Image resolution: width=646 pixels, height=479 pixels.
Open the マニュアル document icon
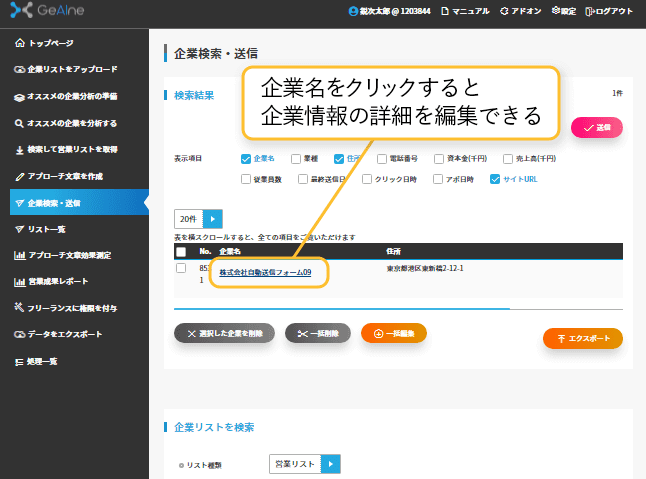pyautogui.click(x=445, y=11)
